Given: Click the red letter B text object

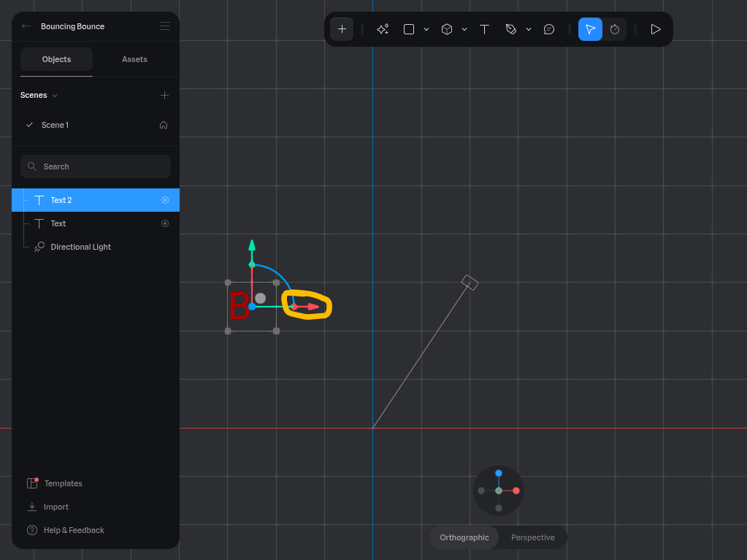Looking at the screenshot, I should [x=240, y=305].
